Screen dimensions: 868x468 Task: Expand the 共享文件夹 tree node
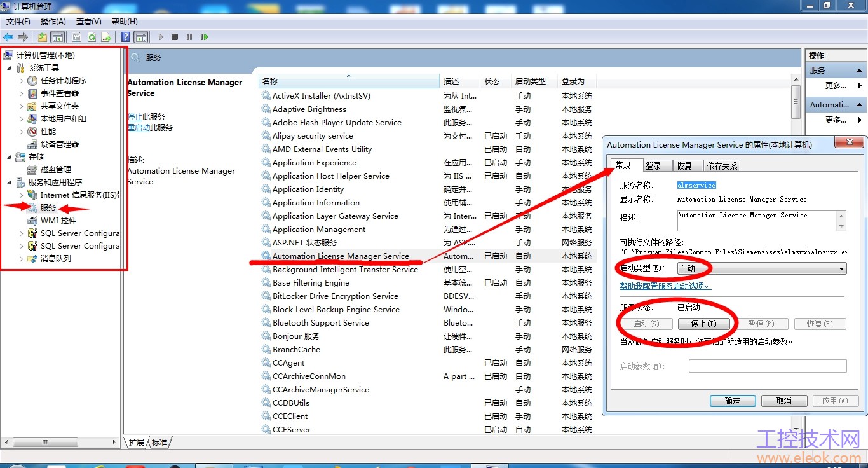click(21, 106)
